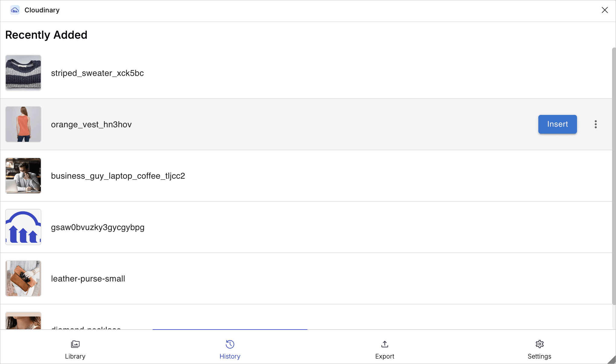Click the business guy laptop coffee thumbnail
The height and width of the screenshot is (364, 616).
(23, 176)
